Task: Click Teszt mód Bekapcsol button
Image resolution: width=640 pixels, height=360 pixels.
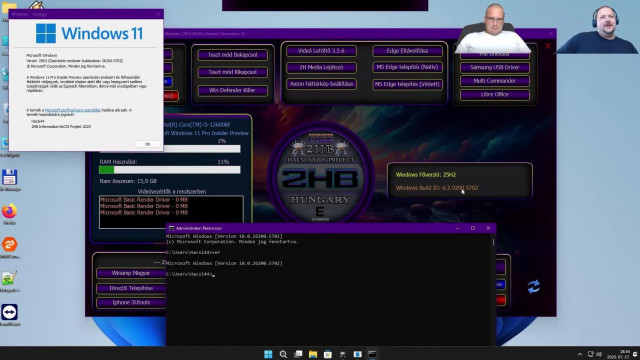Action: [233, 55]
